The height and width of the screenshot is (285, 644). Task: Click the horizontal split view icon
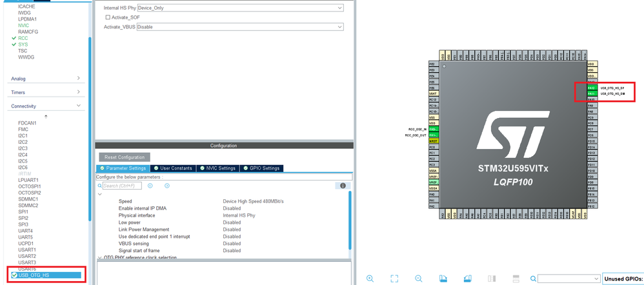tap(517, 279)
